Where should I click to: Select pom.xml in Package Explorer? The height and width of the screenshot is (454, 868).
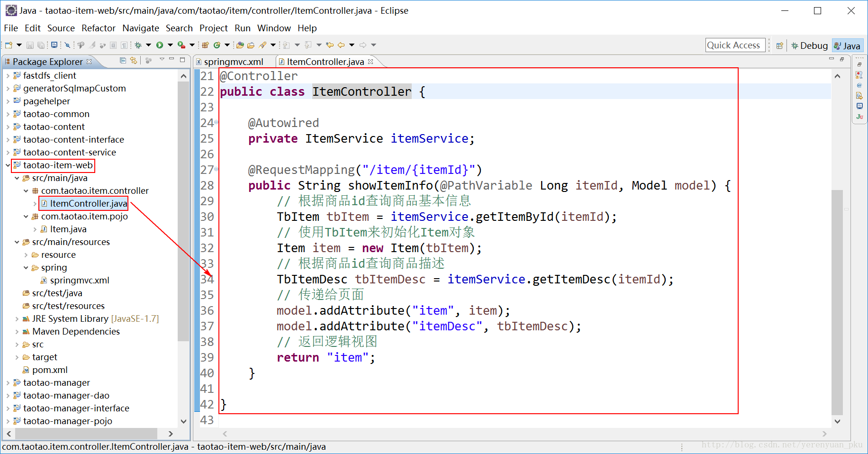tap(50, 370)
